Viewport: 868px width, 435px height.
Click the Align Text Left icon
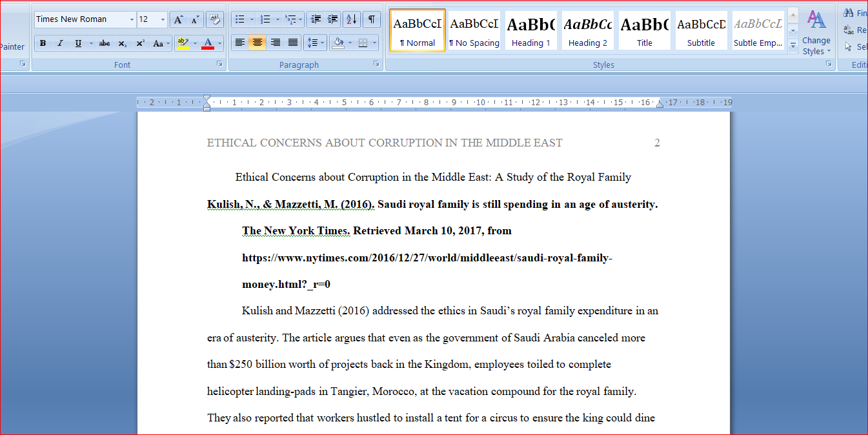click(239, 43)
